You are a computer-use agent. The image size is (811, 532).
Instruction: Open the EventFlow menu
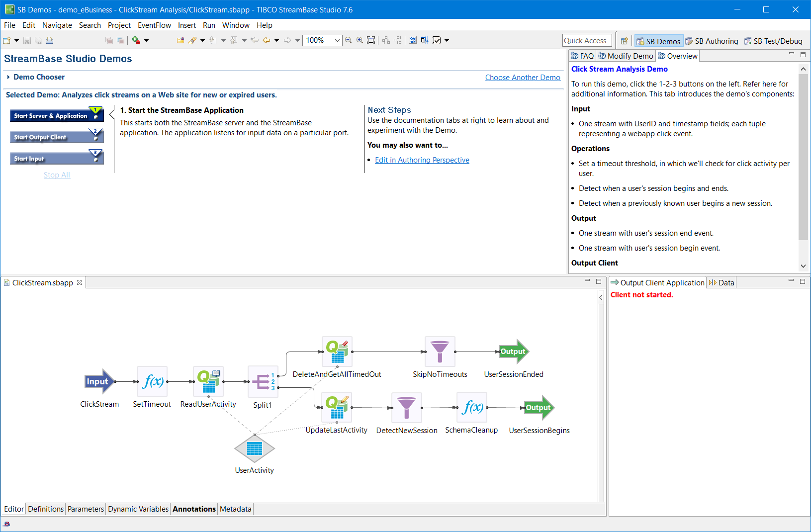[154, 25]
